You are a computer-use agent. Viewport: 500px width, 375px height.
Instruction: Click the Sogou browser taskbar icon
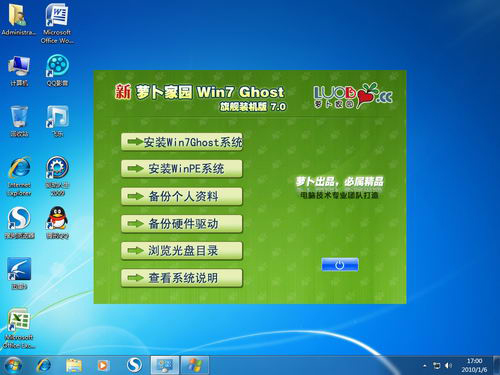pos(134,365)
